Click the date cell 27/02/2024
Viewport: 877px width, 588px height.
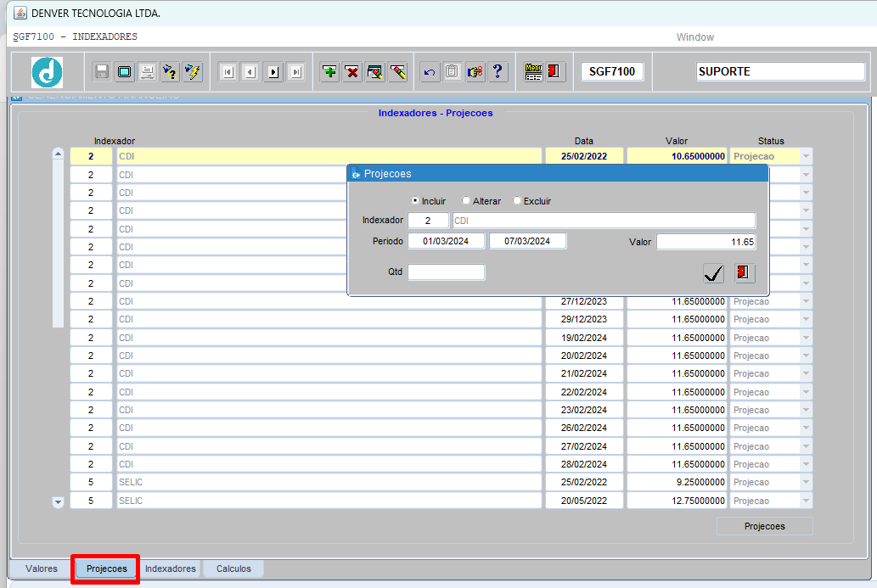pos(584,446)
